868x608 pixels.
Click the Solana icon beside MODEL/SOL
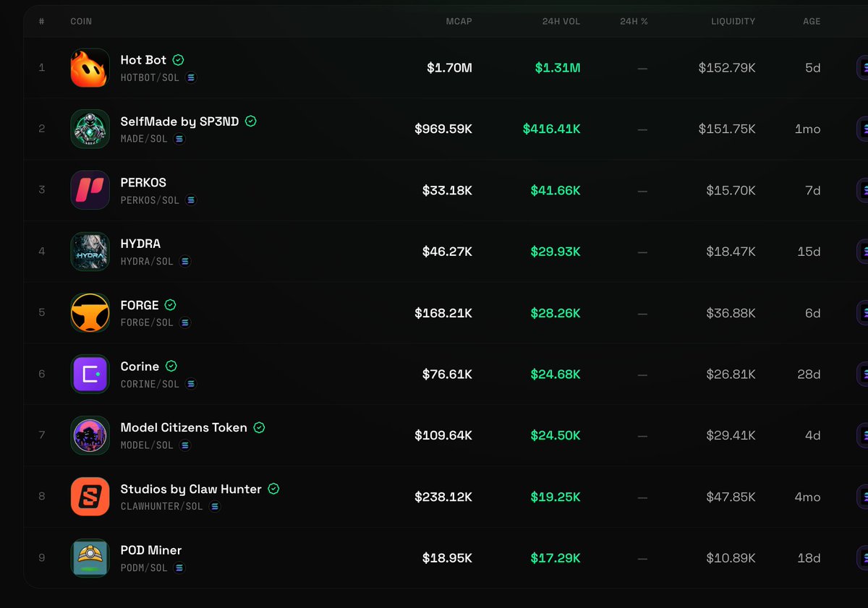(185, 445)
